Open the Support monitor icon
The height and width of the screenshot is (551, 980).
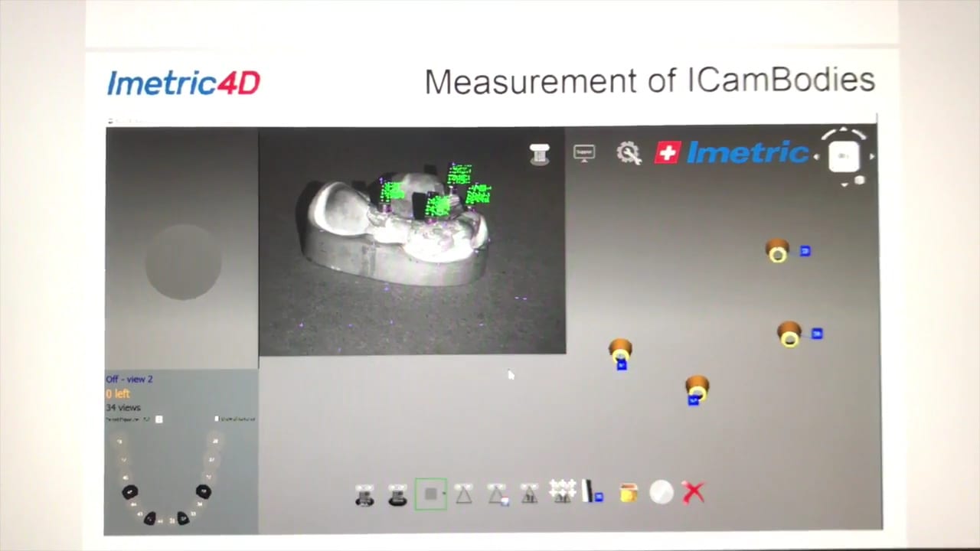click(584, 153)
